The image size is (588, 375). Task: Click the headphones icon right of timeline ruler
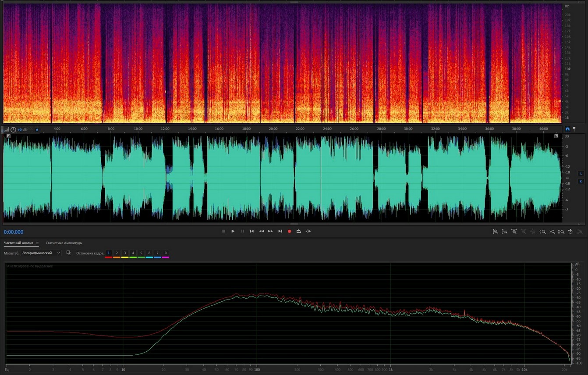point(567,129)
